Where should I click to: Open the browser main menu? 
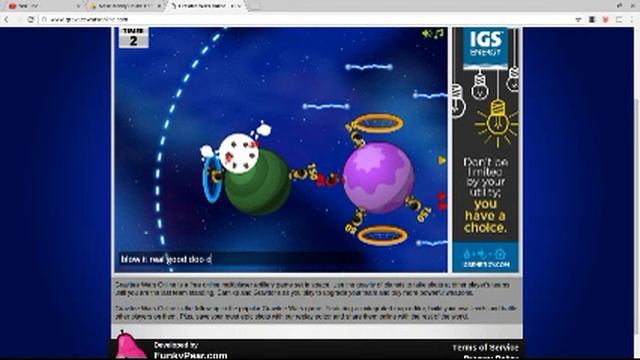click(632, 19)
